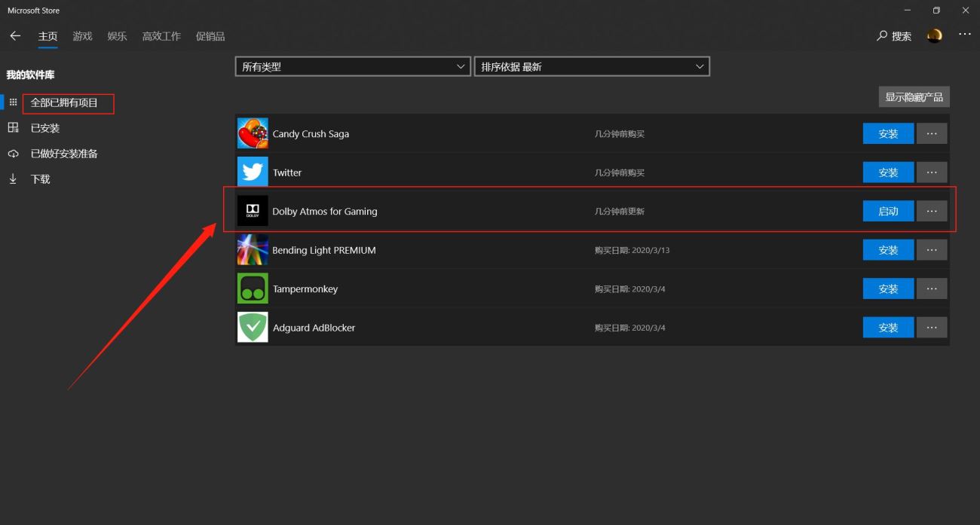This screenshot has width=980, height=525.
Task: Install Candy Crush Saga with 安装
Action: (888, 133)
